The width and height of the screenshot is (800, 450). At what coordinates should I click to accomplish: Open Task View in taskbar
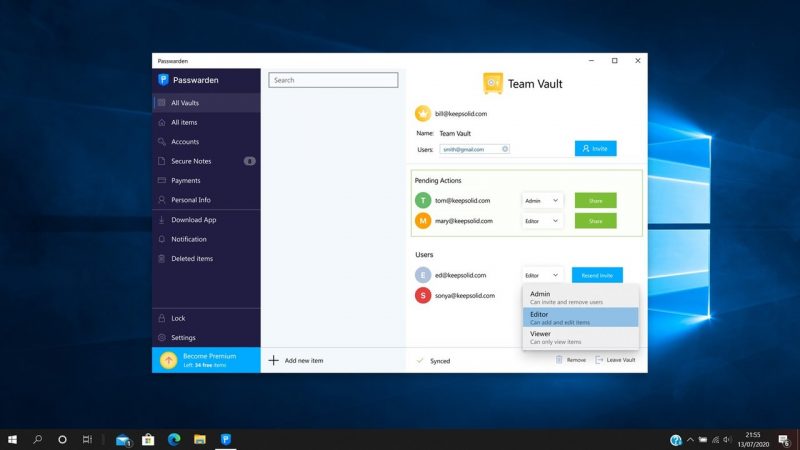click(x=87, y=439)
